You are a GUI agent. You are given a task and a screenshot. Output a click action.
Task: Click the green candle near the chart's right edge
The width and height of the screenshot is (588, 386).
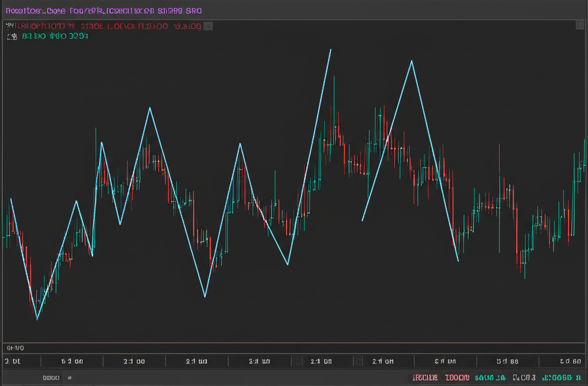pos(577,172)
